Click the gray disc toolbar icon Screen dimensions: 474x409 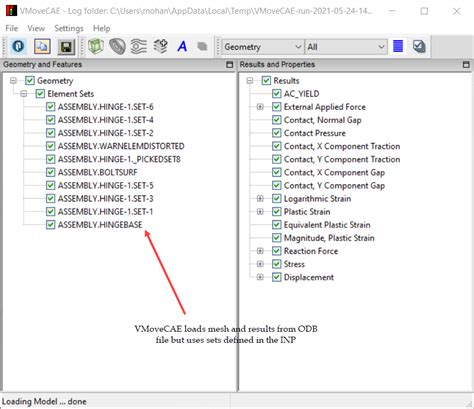pos(117,46)
